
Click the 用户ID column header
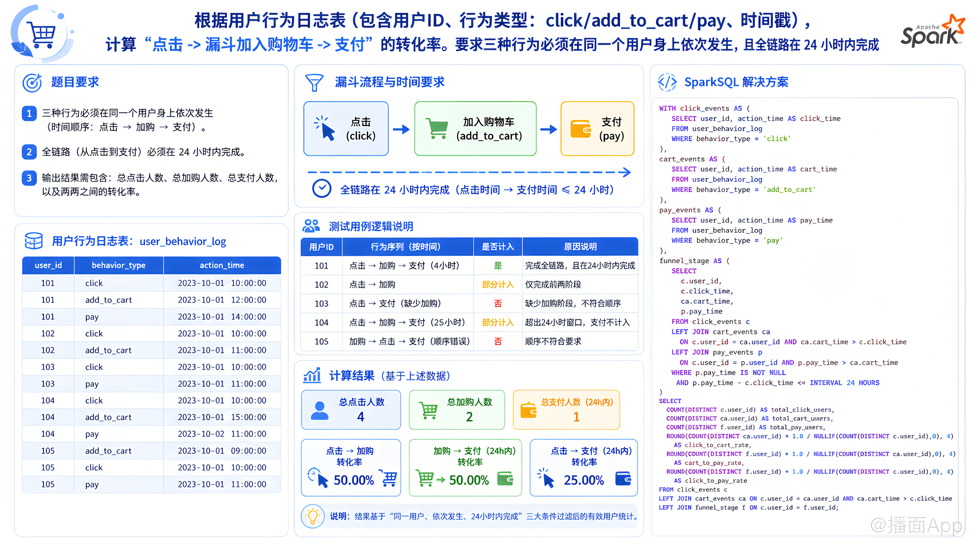(x=322, y=247)
